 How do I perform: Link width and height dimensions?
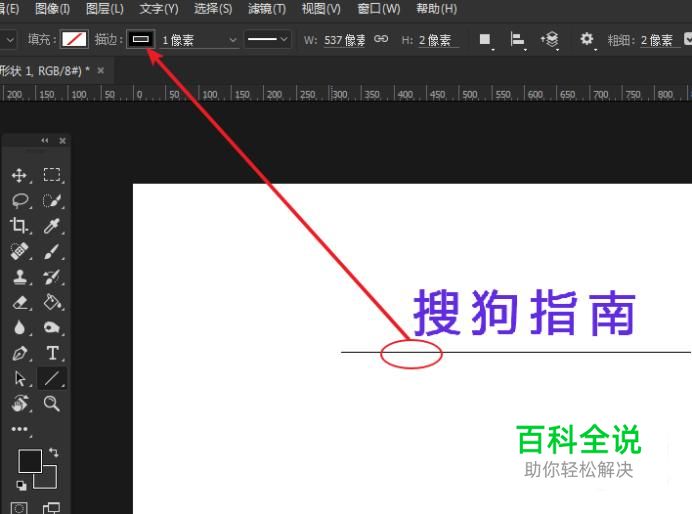coord(381,39)
